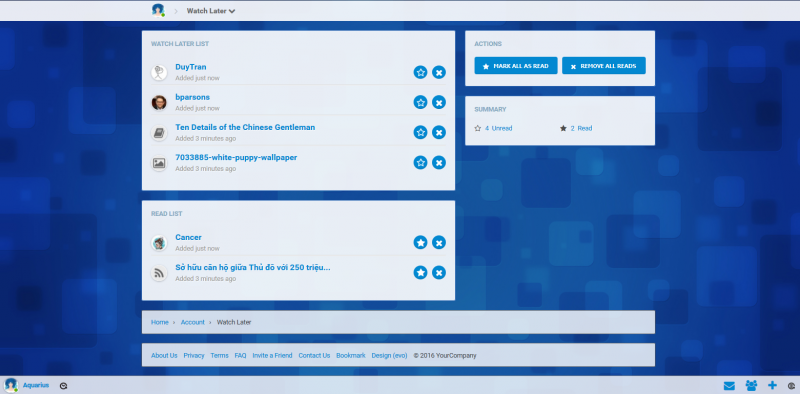Open the 7033885-white-puppy-wallpaper link
This screenshot has height=394, width=800.
coord(236,157)
